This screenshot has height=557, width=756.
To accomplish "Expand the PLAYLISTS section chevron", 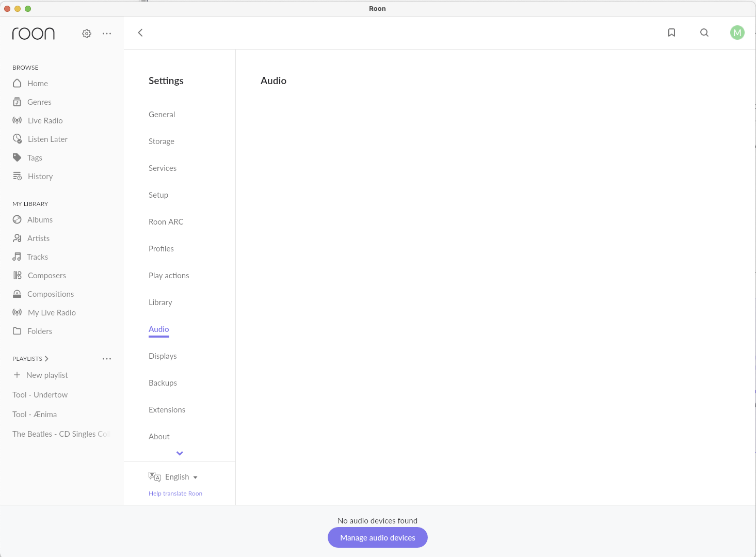I will point(46,359).
